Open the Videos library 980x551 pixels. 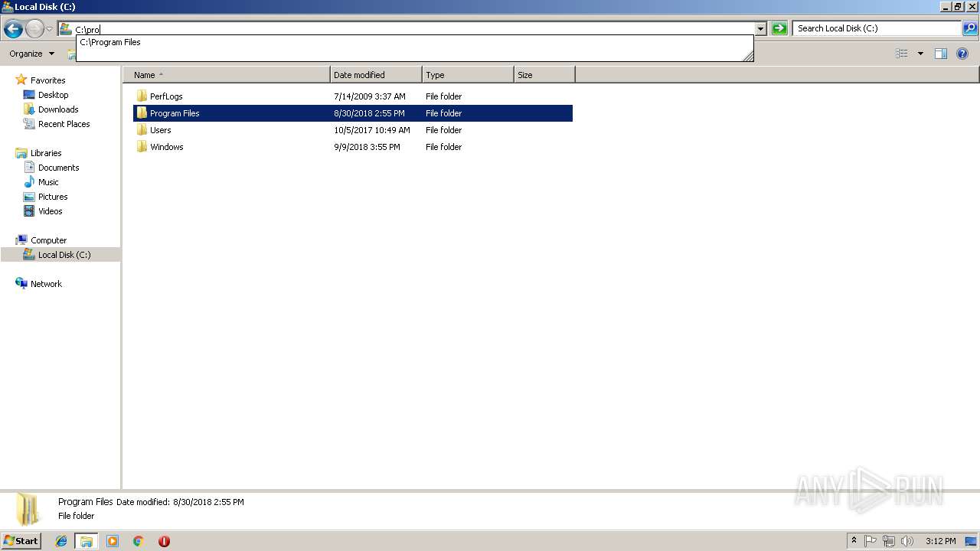pos(51,211)
